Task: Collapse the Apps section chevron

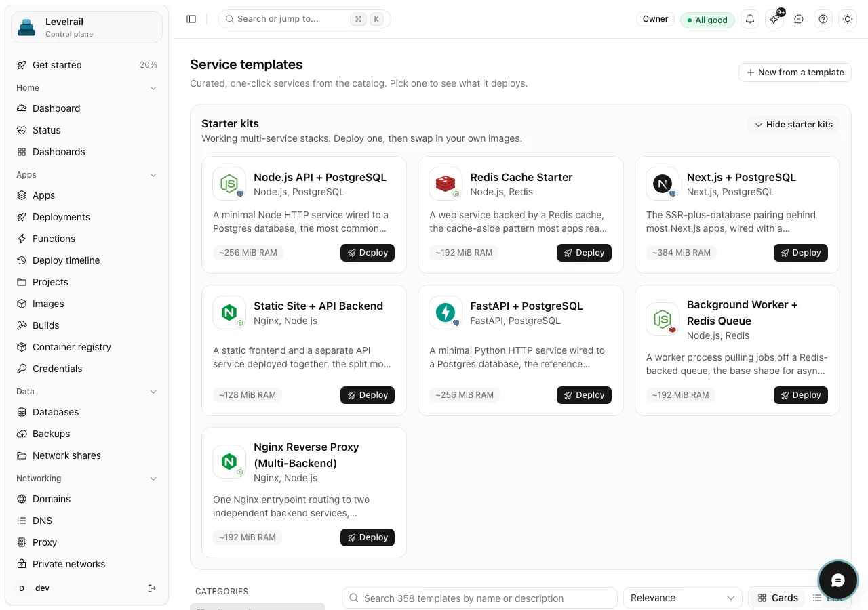Action: (153, 175)
